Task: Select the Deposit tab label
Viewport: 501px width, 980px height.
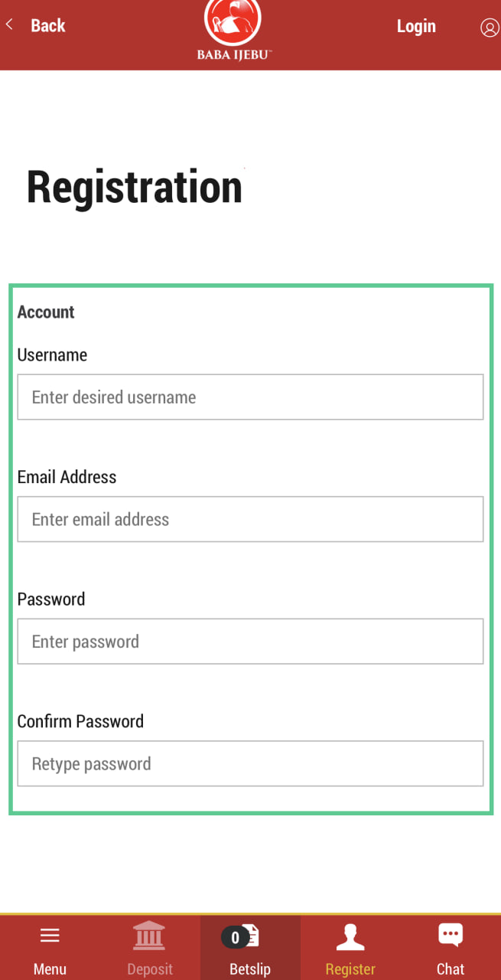Action: (x=150, y=969)
